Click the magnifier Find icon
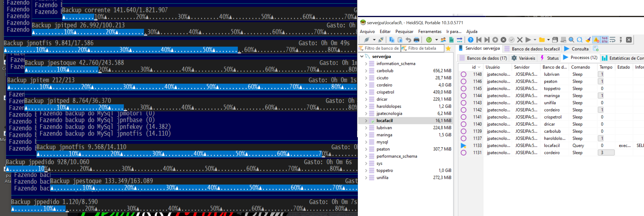 click(x=572, y=40)
